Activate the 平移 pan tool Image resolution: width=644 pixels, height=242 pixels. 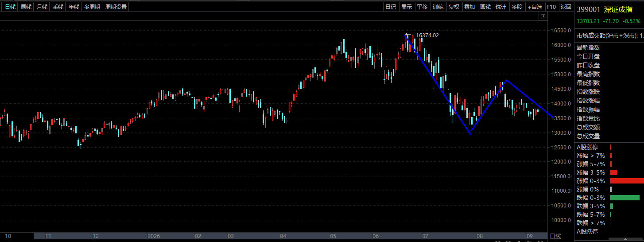tap(423, 7)
